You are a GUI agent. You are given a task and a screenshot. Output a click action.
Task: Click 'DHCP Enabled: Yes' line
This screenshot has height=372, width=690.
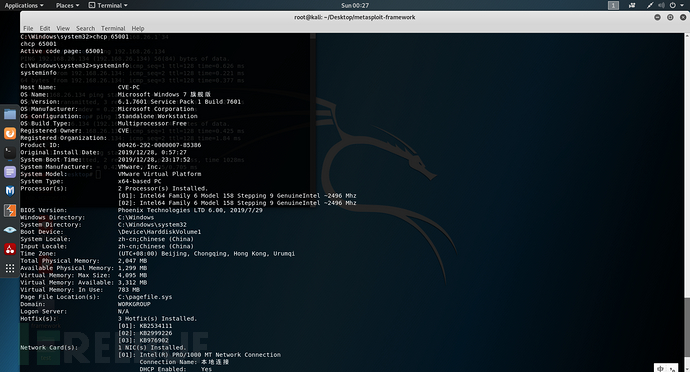(x=176, y=369)
